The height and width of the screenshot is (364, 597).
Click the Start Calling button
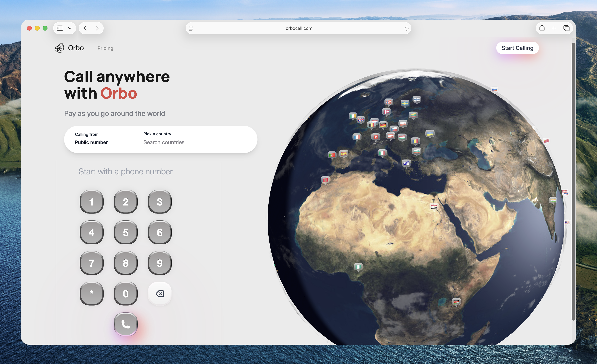517,48
